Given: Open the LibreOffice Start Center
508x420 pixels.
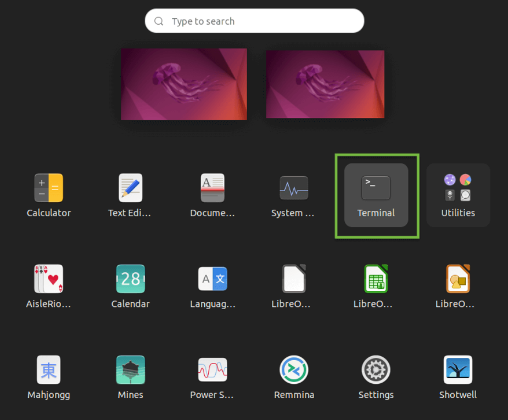Looking at the screenshot, I should 294,285.
